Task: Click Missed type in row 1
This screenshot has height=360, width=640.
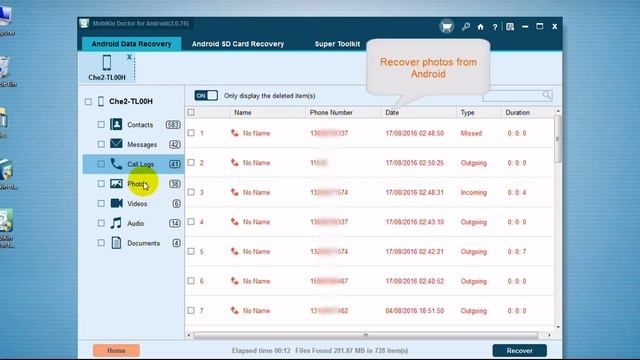Action: [x=471, y=133]
